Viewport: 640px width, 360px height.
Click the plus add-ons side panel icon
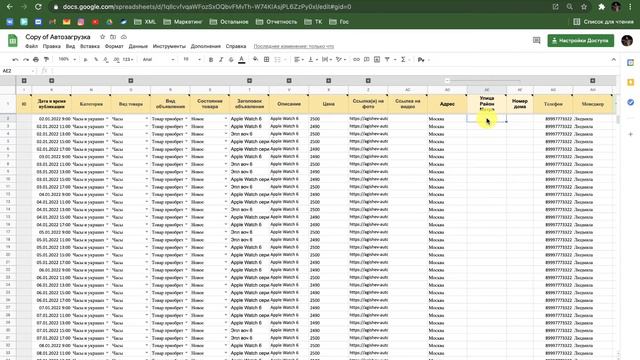[631, 134]
